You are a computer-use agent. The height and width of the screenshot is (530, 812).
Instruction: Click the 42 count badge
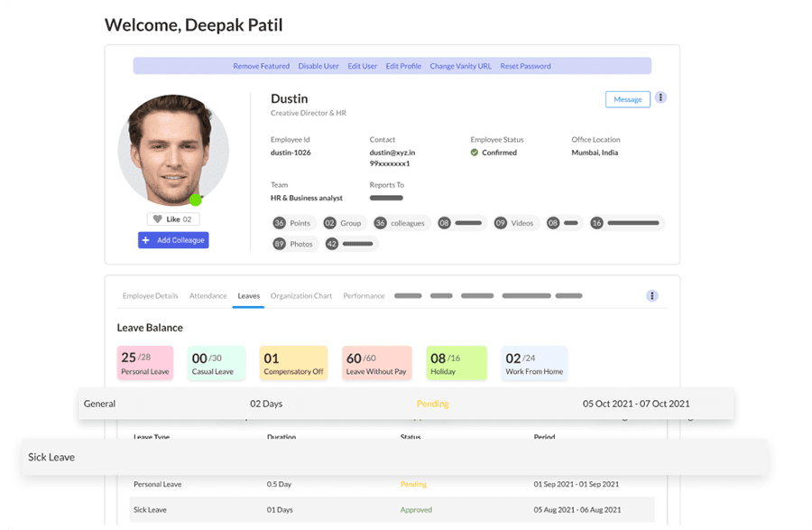click(351, 244)
